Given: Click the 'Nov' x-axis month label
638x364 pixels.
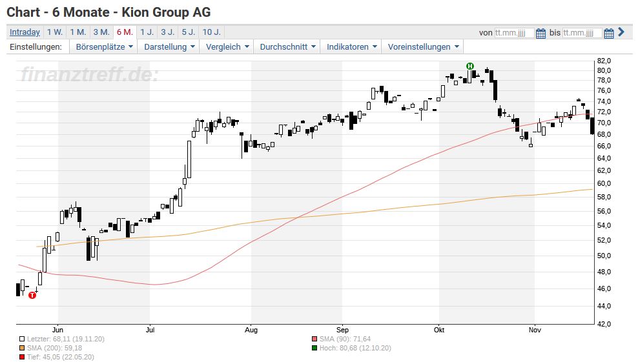Looking at the screenshot, I should point(535,330).
